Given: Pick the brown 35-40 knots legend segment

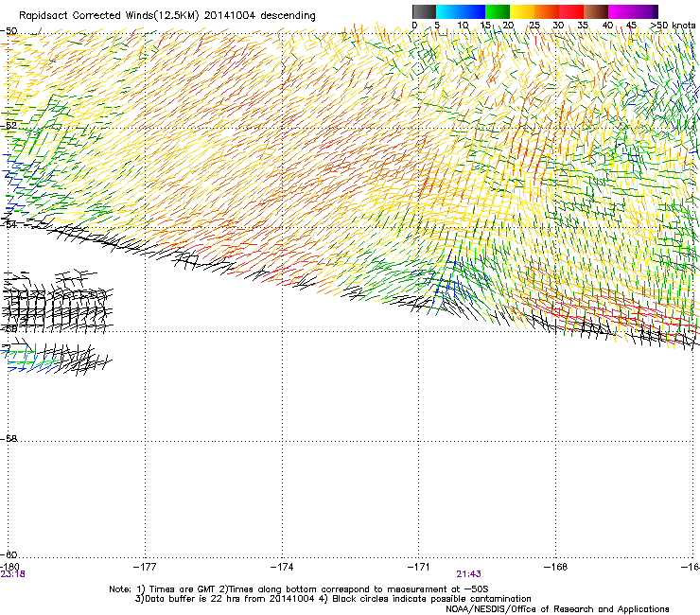Looking at the screenshot, I should click(596, 11).
